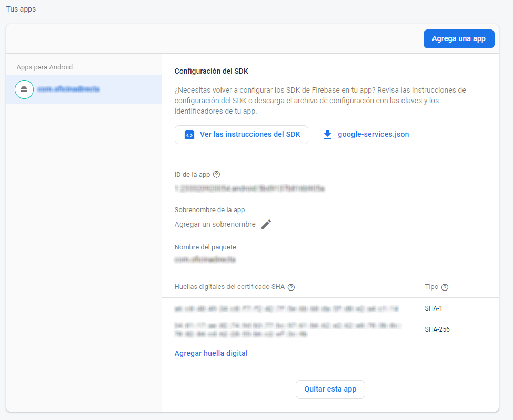513x420 pixels.
Task: Download the google-services.json file link
Action: [x=373, y=135]
